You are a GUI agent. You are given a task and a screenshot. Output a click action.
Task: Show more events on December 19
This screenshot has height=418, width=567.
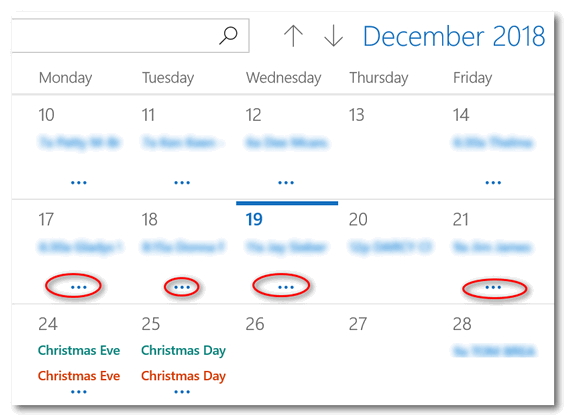(286, 287)
